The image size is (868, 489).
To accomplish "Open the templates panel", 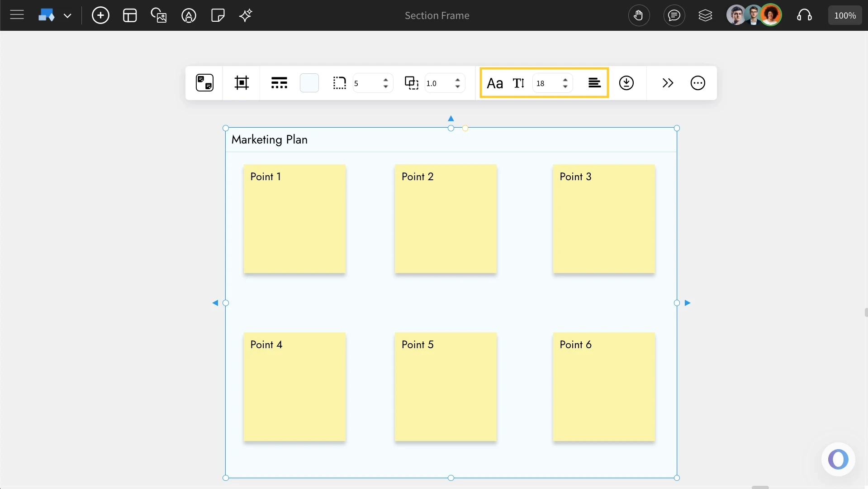I will click(130, 15).
